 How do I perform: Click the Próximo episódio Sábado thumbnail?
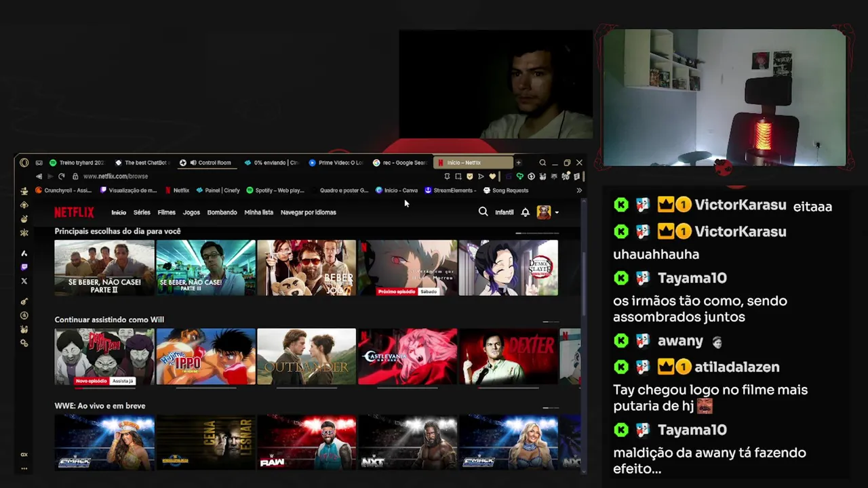(408, 268)
